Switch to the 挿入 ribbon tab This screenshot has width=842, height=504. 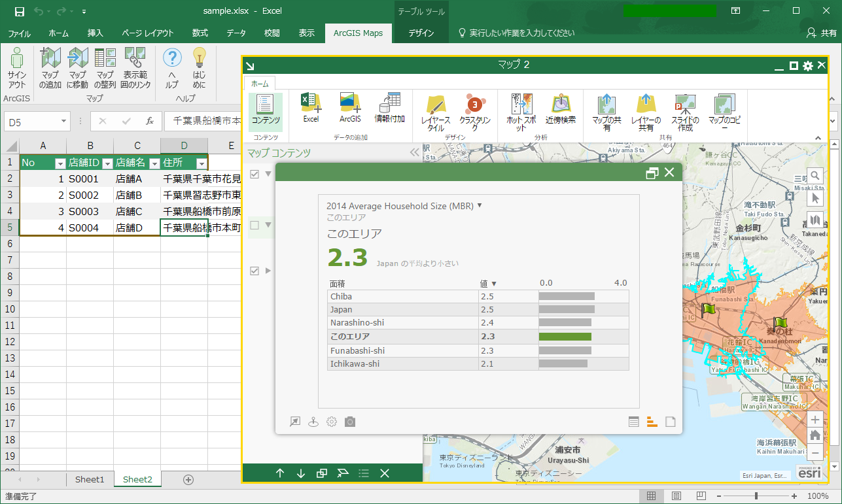click(96, 33)
